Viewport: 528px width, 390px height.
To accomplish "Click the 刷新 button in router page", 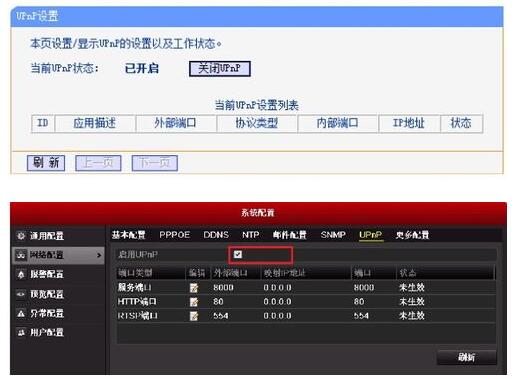I will [46, 163].
